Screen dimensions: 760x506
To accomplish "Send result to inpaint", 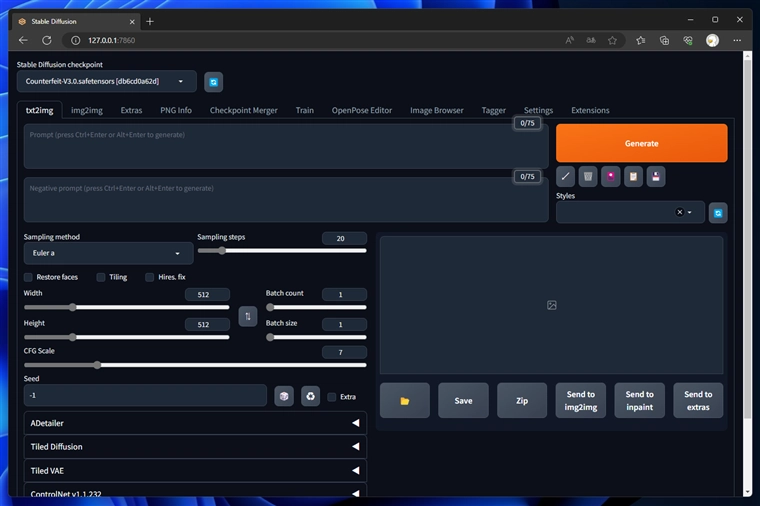I will [x=639, y=400].
